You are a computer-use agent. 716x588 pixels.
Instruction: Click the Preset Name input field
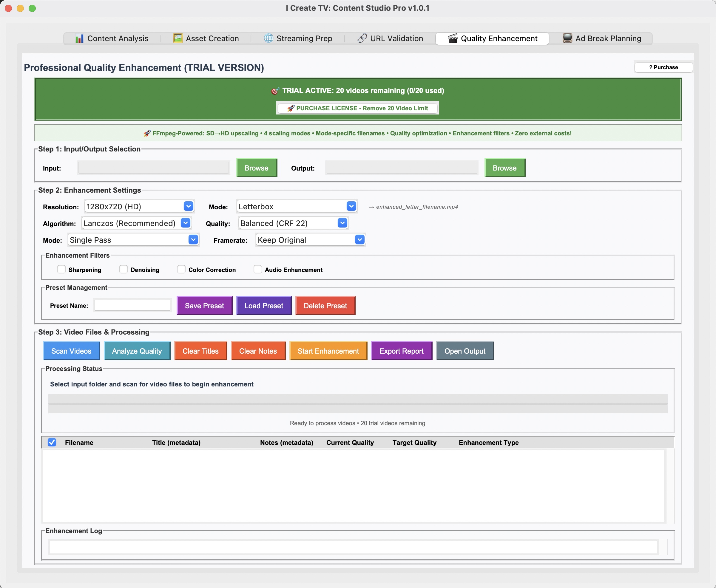point(132,305)
